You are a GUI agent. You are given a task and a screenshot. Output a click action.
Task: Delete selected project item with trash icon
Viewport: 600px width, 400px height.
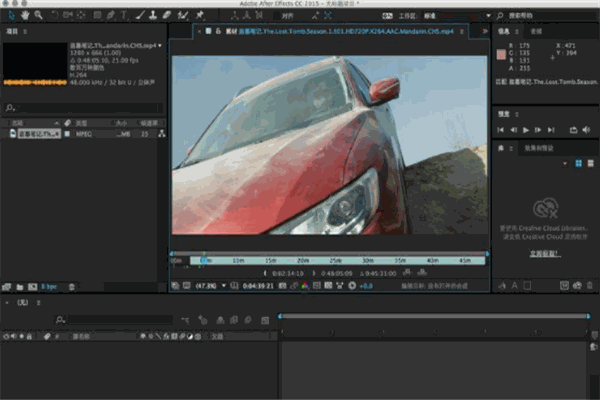coord(72,287)
